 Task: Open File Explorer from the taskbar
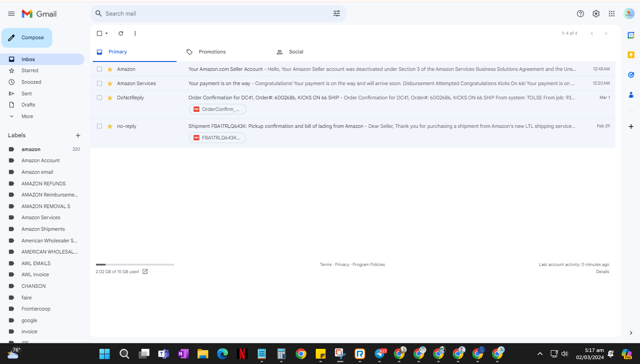(203, 354)
